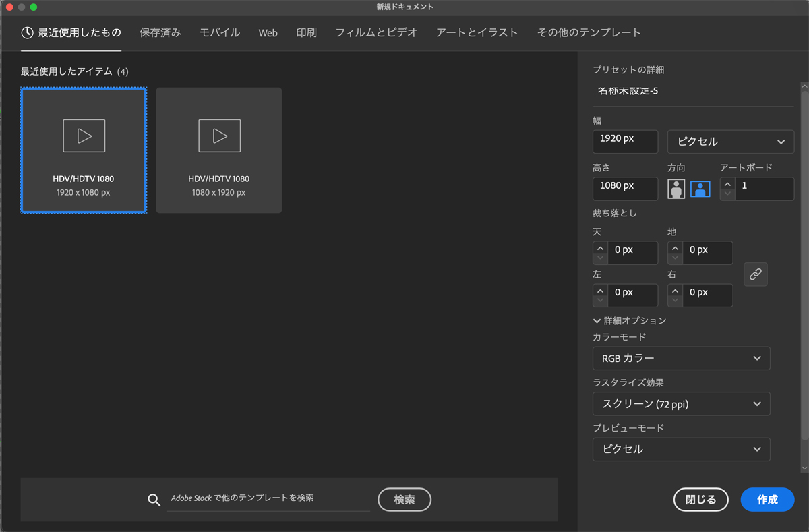Click the bleed link chain icon
The height and width of the screenshot is (532, 809).
click(756, 274)
